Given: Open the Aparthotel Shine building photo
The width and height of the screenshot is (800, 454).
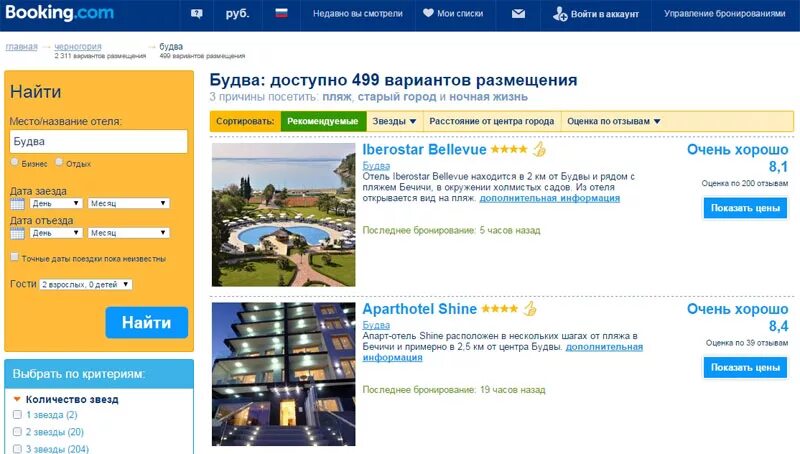Looking at the screenshot, I should [284, 374].
